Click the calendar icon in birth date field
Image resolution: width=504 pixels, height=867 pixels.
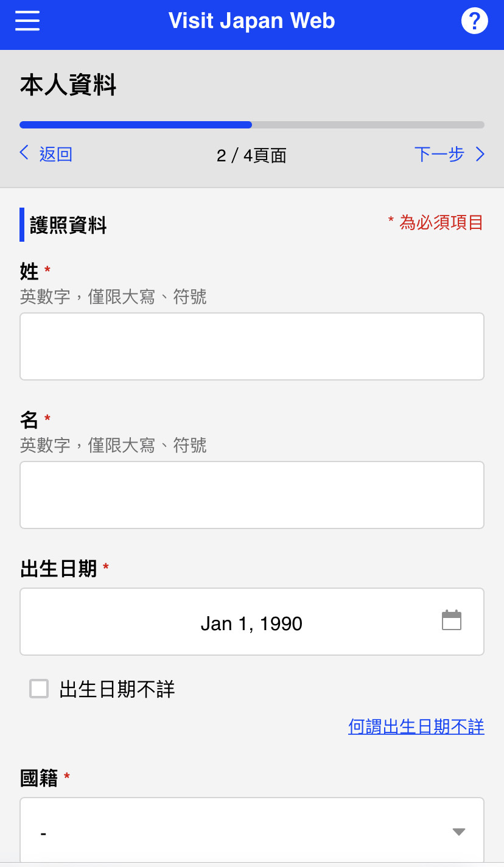point(452,620)
